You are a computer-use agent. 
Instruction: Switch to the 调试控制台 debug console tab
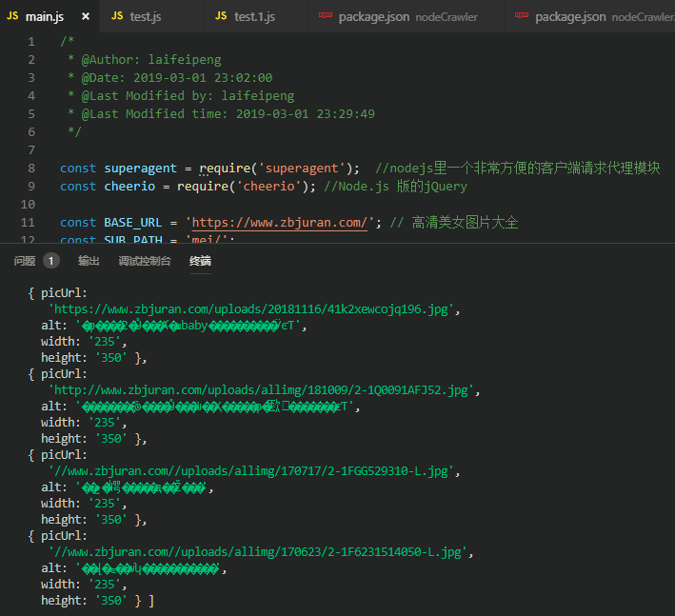point(145,261)
